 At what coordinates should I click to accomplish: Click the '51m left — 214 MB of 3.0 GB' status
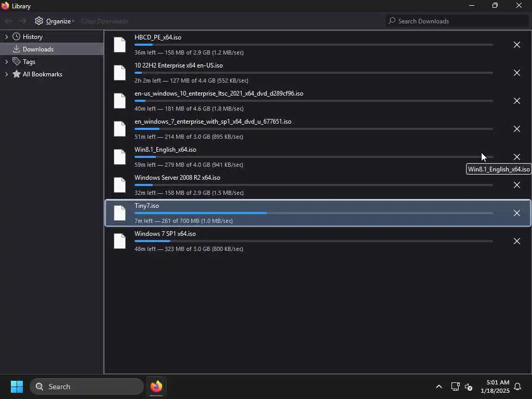[x=189, y=137]
